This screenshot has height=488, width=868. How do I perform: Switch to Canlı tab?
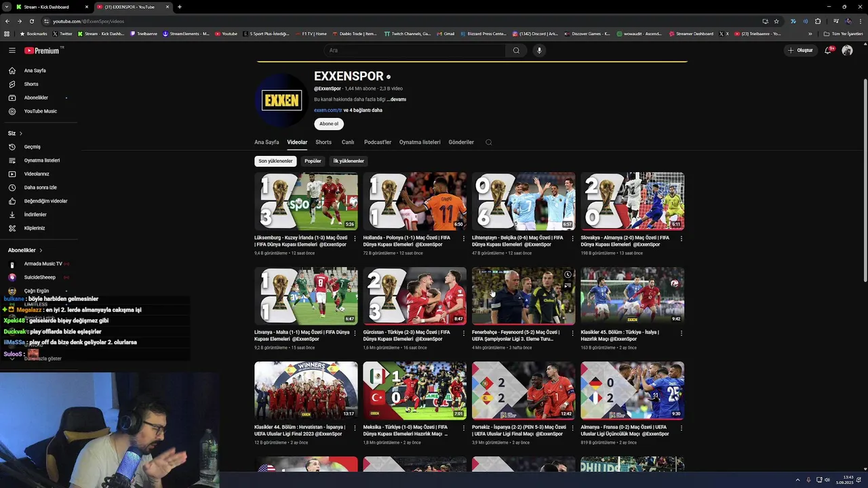coord(348,142)
